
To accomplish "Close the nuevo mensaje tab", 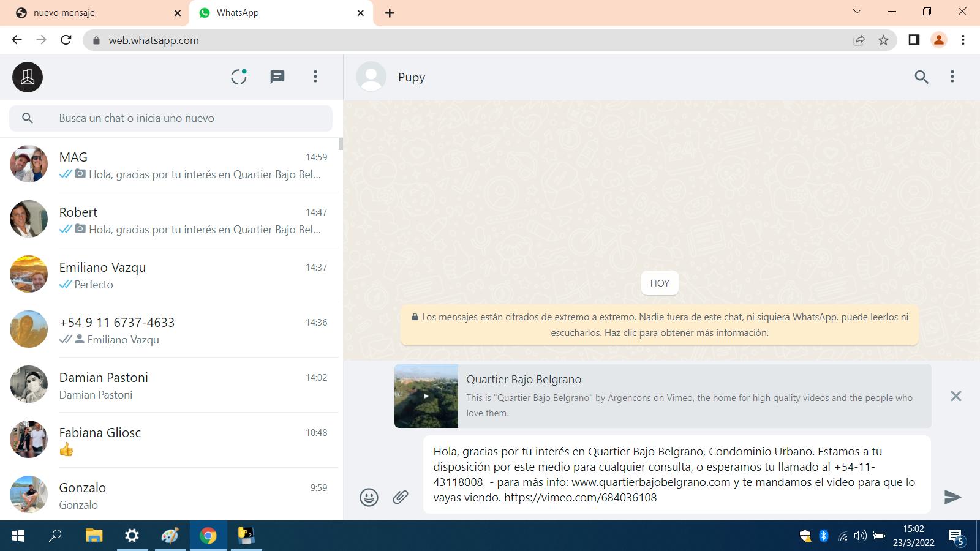I will click(x=178, y=13).
